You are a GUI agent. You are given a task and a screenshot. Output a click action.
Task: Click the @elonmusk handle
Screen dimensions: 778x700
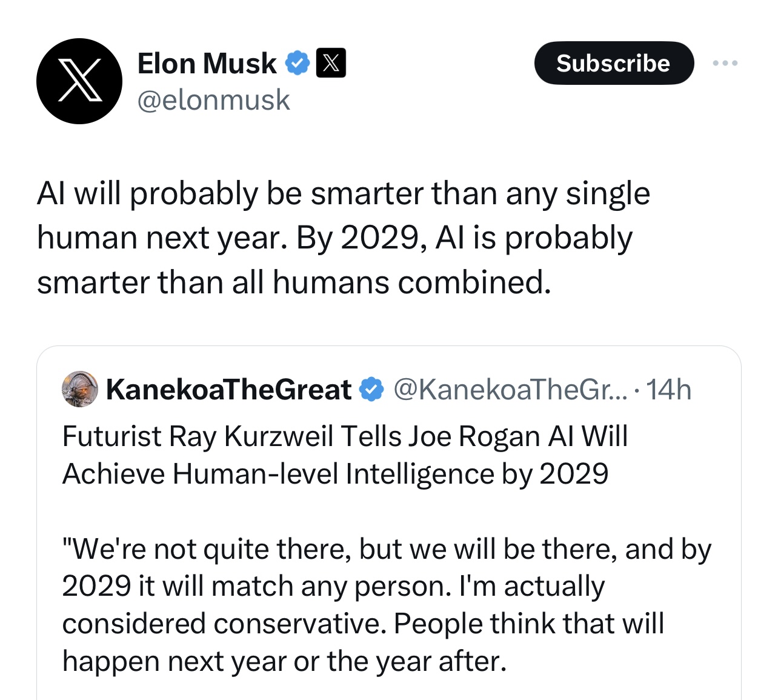click(x=213, y=100)
